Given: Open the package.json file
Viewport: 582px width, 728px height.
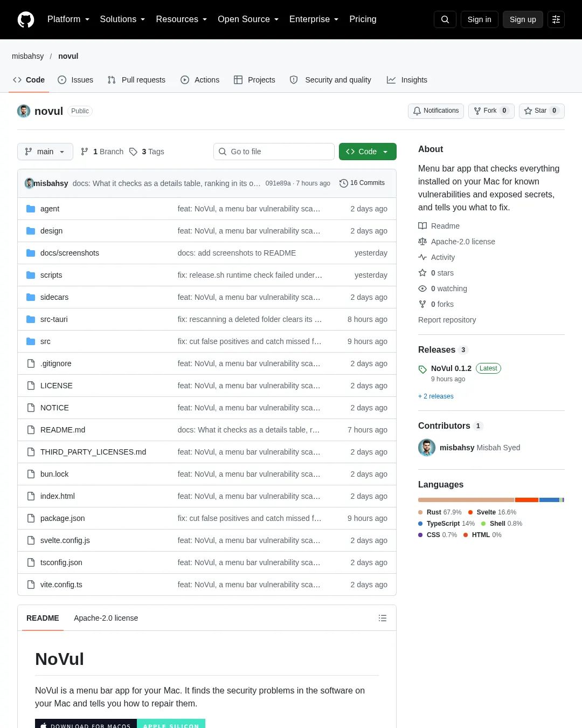Looking at the screenshot, I should (63, 518).
